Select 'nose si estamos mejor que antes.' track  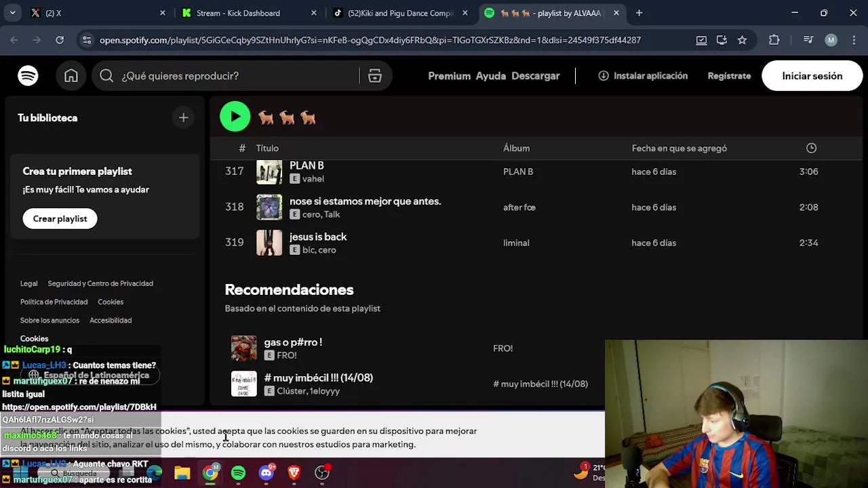tap(365, 201)
